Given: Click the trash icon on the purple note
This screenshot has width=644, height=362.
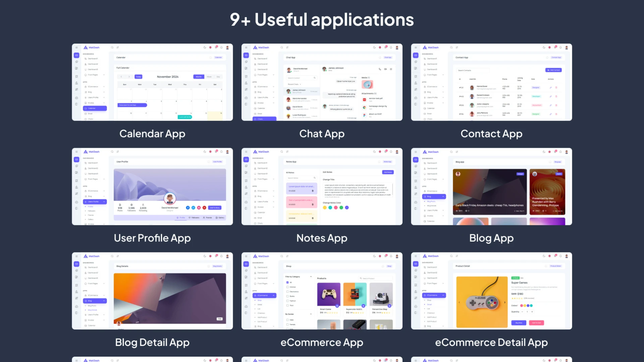Looking at the screenshot, I should tap(313, 191).
